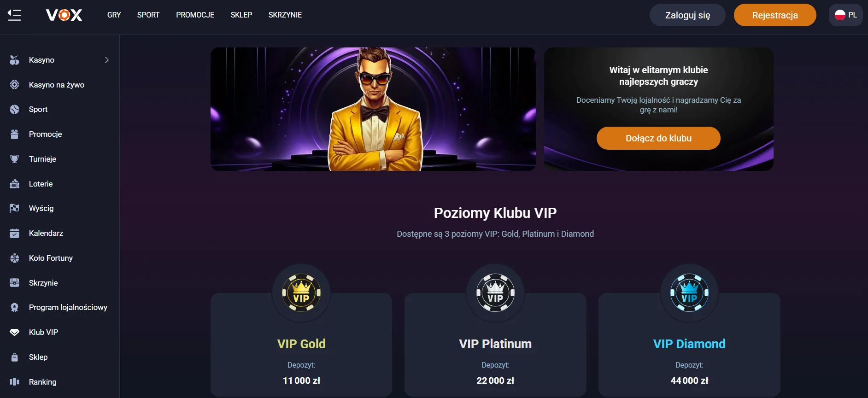Click the Rejestracja button

click(x=775, y=15)
